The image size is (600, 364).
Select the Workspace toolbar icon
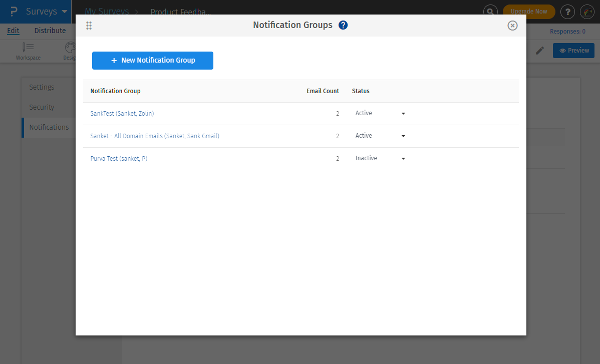28,51
